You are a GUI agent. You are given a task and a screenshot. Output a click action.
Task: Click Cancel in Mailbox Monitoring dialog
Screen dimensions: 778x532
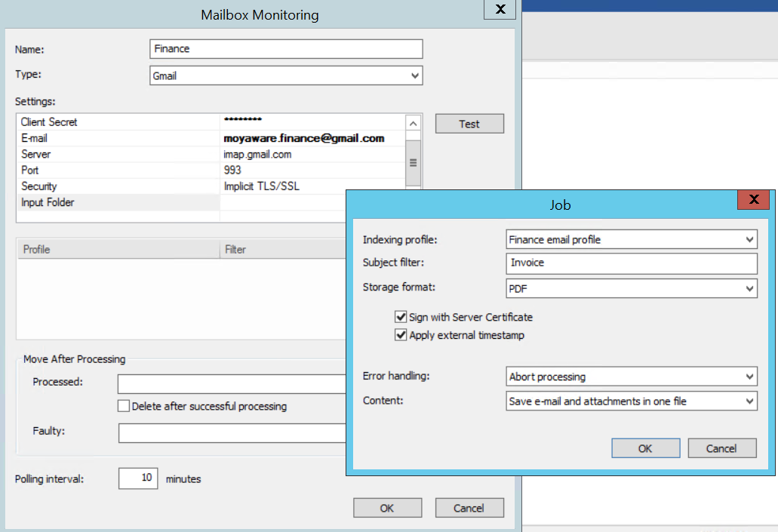[x=469, y=507]
